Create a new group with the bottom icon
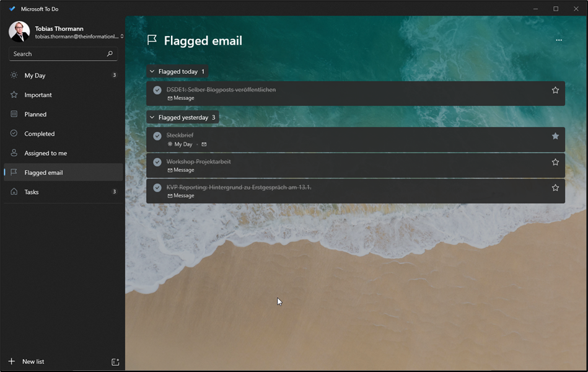Image resolution: width=588 pixels, height=372 pixels. [115, 362]
